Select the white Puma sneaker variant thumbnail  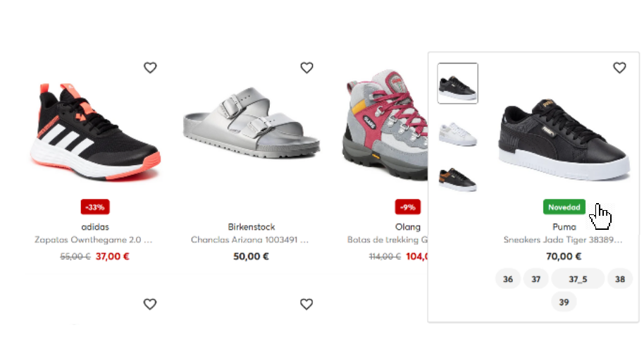click(x=457, y=134)
